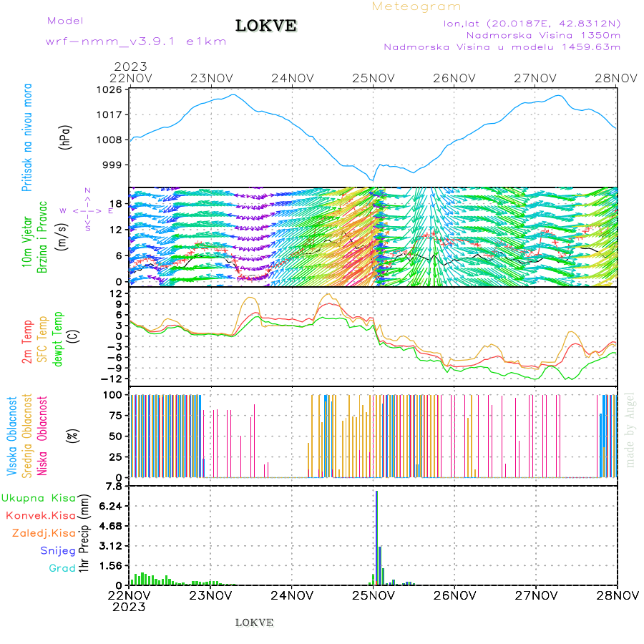
Task: Click the SFC Temp legend label
Action: (42, 339)
